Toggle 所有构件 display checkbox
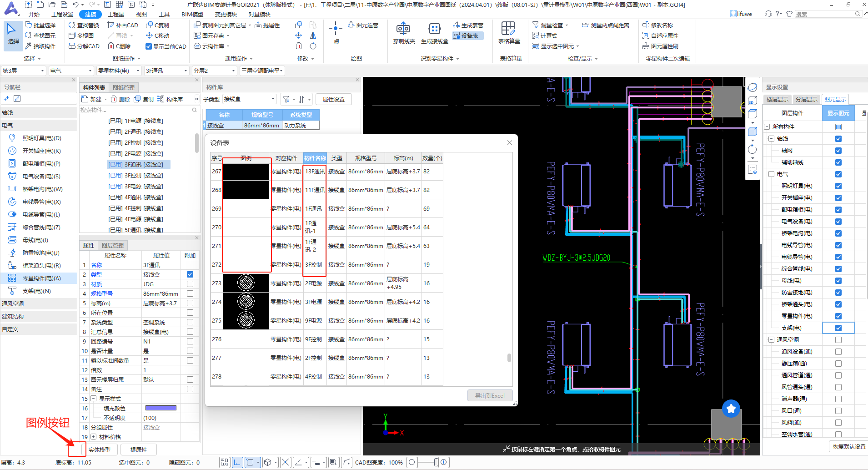The image size is (868, 470). [838, 127]
